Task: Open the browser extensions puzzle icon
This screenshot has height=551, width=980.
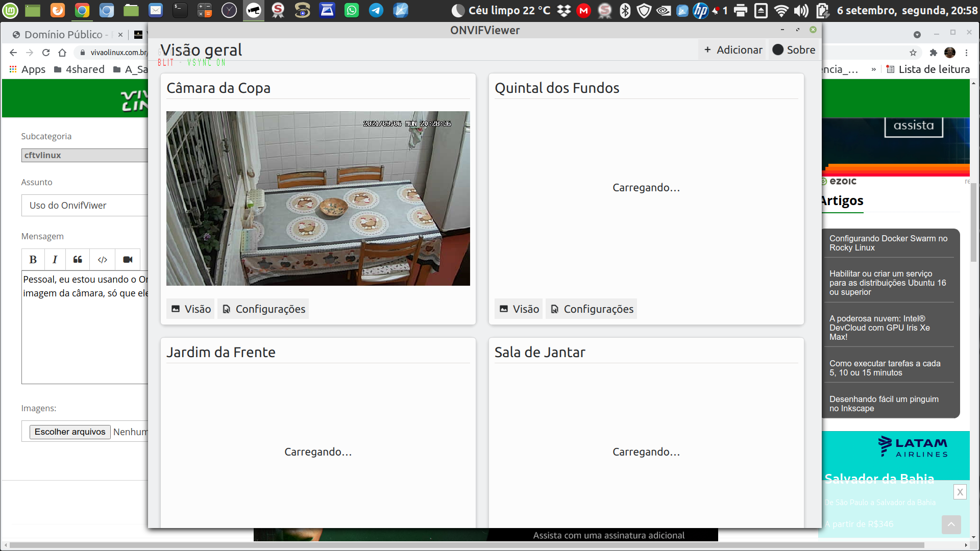Action: pyautogui.click(x=934, y=53)
